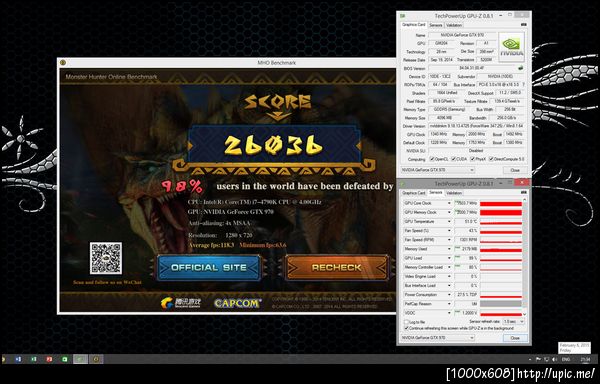
Task: Toggle the DirectCompute 5.0 checkbox
Action: [491, 159]
